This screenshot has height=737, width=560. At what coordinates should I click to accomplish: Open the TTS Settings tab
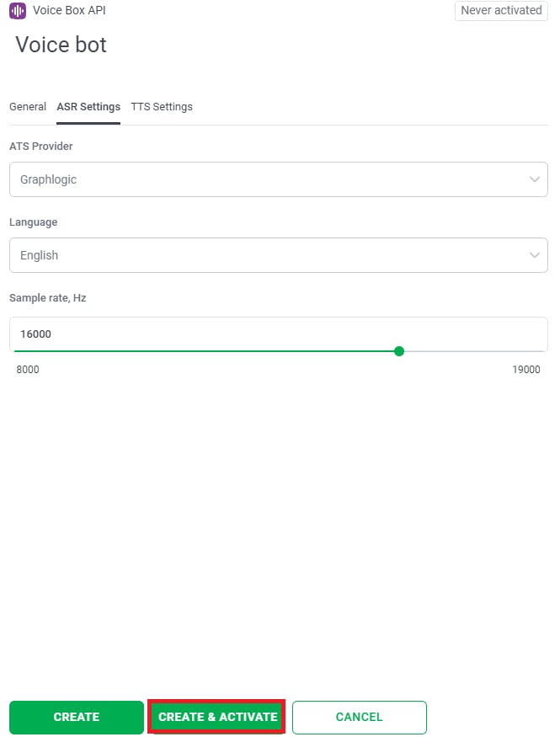pos(162,107)
